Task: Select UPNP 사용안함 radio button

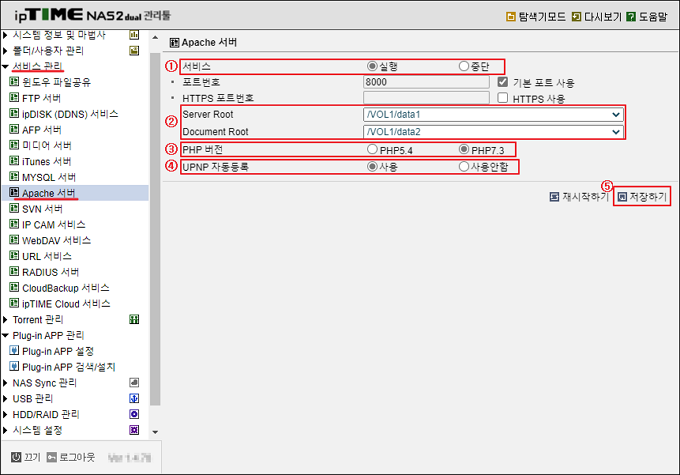Action: coord(464,166)
